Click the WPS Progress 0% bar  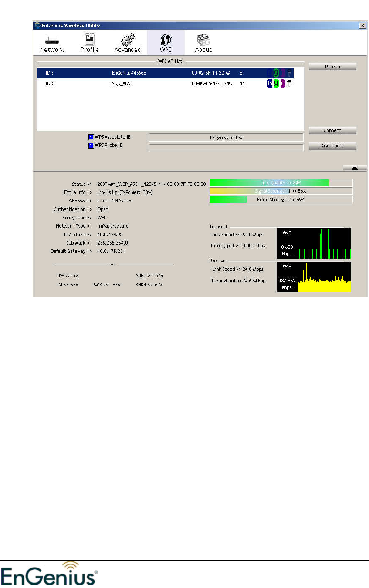tap(226, 137)
